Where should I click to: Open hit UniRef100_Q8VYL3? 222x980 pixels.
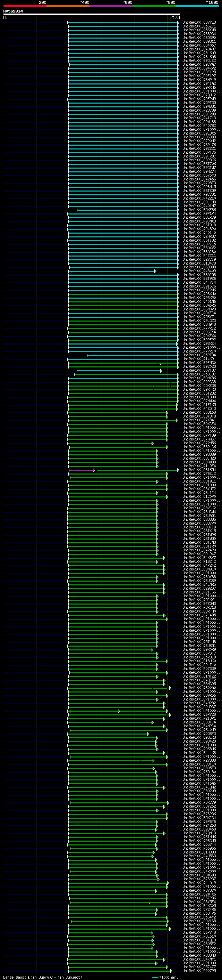pyautogui.click(x=199, y=23)
